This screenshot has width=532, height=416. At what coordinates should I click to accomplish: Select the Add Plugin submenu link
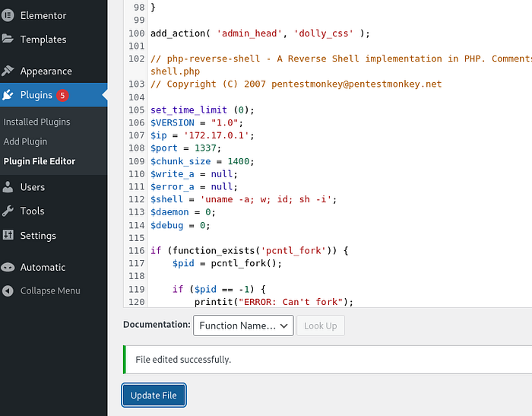point(25,141)
